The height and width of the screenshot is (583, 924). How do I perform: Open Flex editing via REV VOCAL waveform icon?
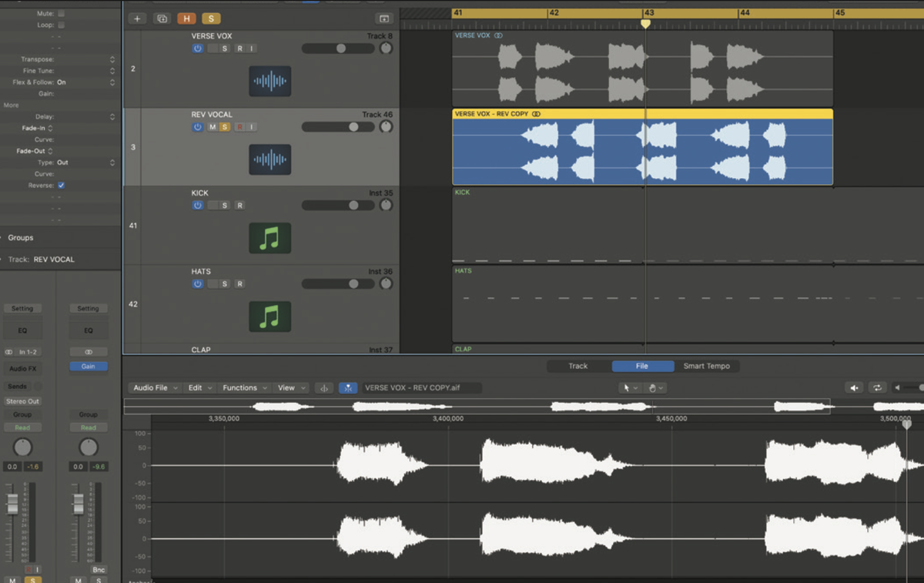tap(269, 160)
